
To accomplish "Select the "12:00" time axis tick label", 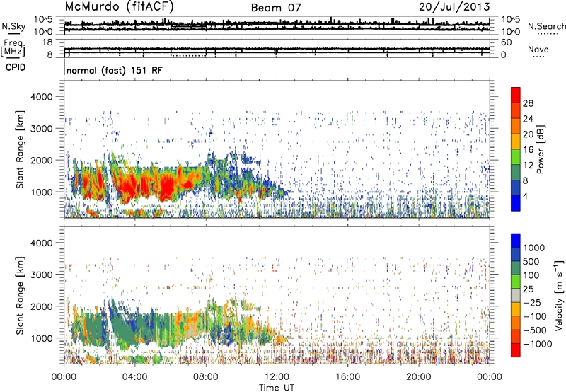I will coord(277,377).
